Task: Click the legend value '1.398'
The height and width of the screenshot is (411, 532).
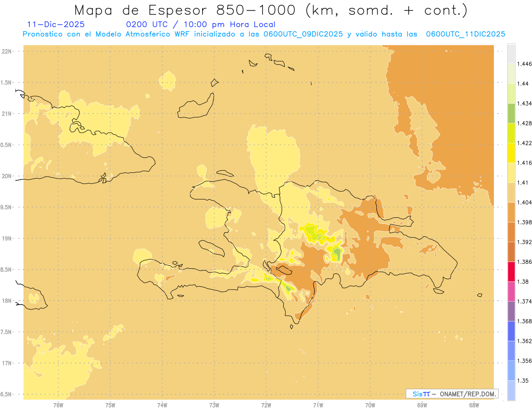Action: click(x=525, y=222)
